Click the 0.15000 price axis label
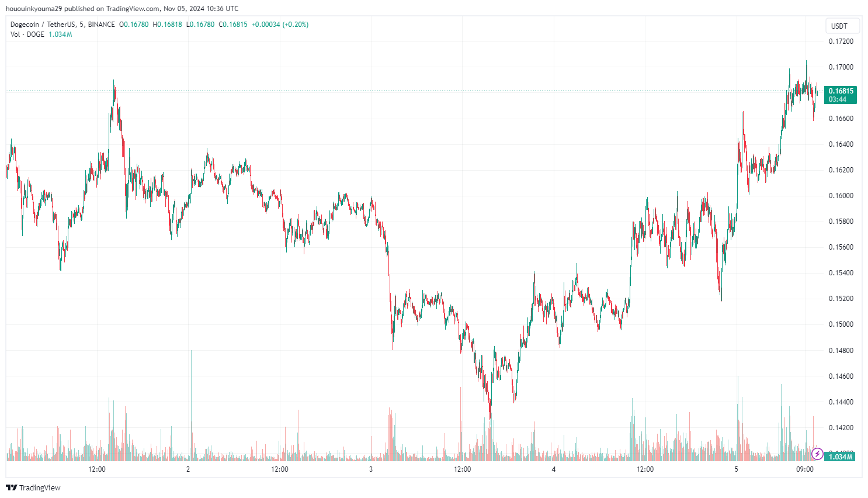The image size is (868, 498). [841, 324]
